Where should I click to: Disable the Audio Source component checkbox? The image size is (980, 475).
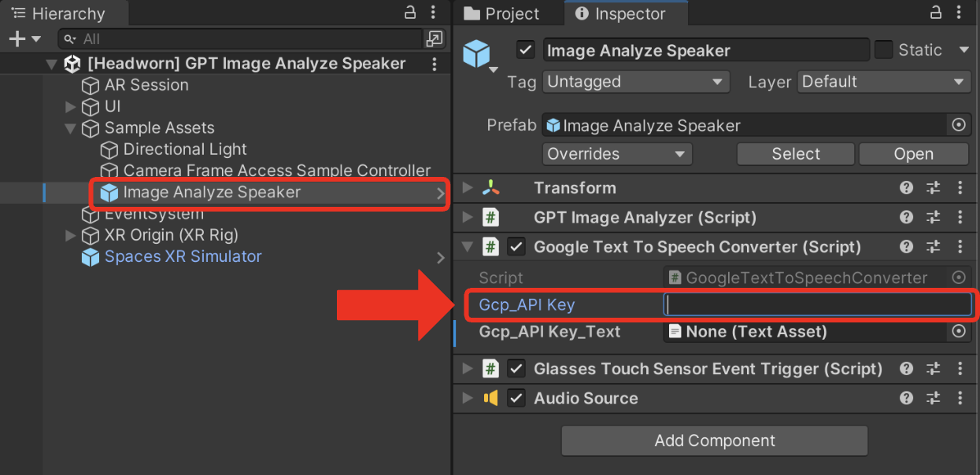(516, 398)
